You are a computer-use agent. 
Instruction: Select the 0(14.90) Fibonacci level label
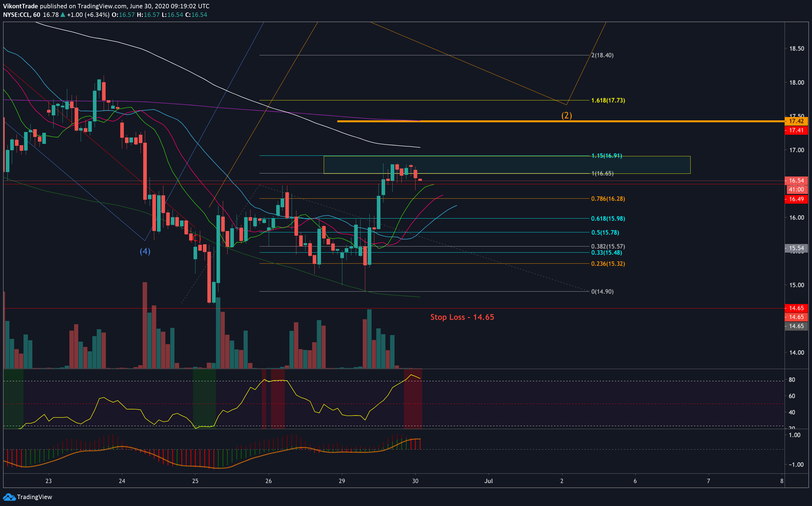click(x=602, y=292)
